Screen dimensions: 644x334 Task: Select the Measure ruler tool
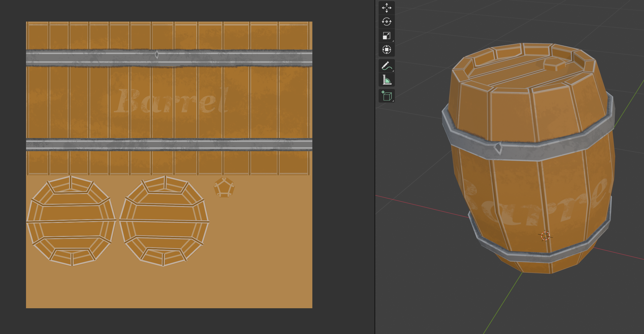click(x=386, y=80)
